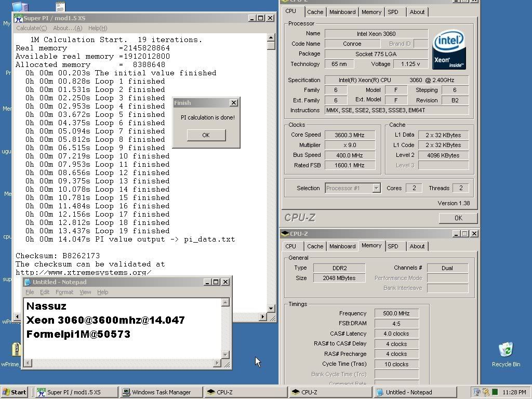Click the Technology value '65 nm'
The width and height of the screenshot is (532, 399).
click(339, 64)
